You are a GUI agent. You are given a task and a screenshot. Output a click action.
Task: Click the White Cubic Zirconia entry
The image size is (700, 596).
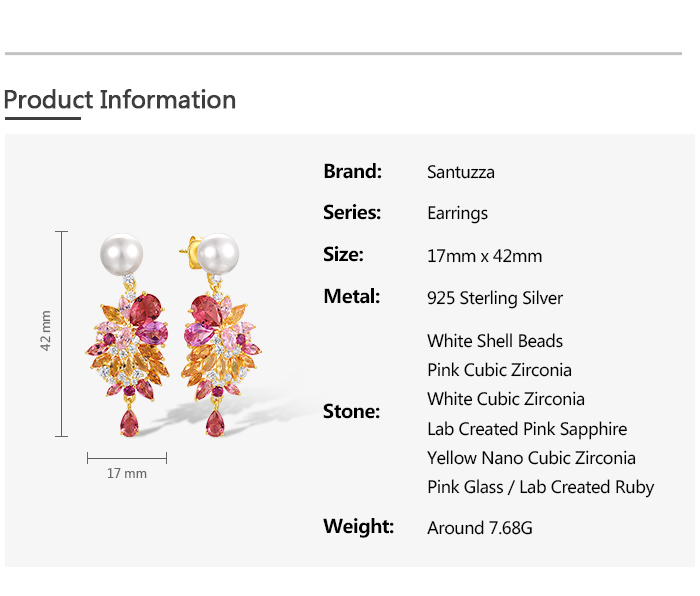coord(505,399)
